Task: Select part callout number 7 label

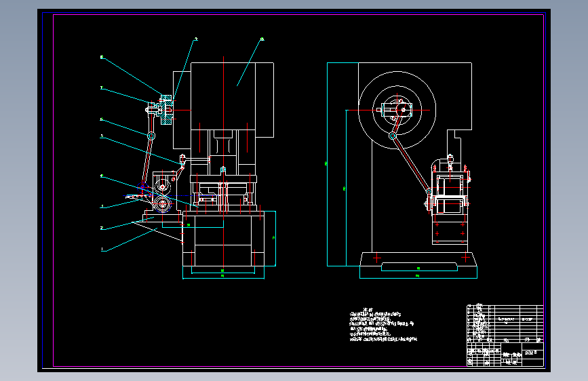Action: tap(102, 87)
